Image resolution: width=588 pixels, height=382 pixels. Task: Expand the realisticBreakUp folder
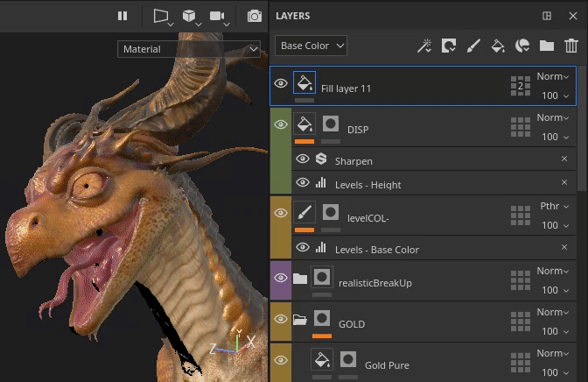point(300,279)
